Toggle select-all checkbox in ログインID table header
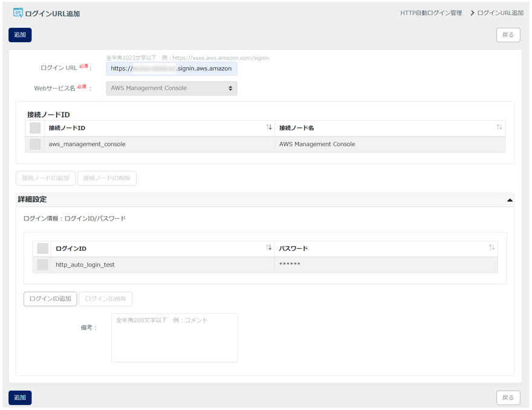 [43, 248]
